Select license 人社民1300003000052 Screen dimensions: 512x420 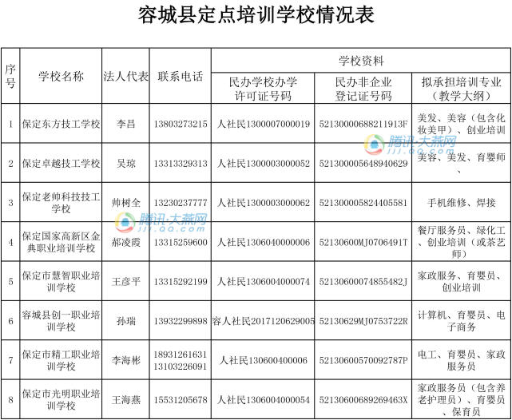(264, 164)
